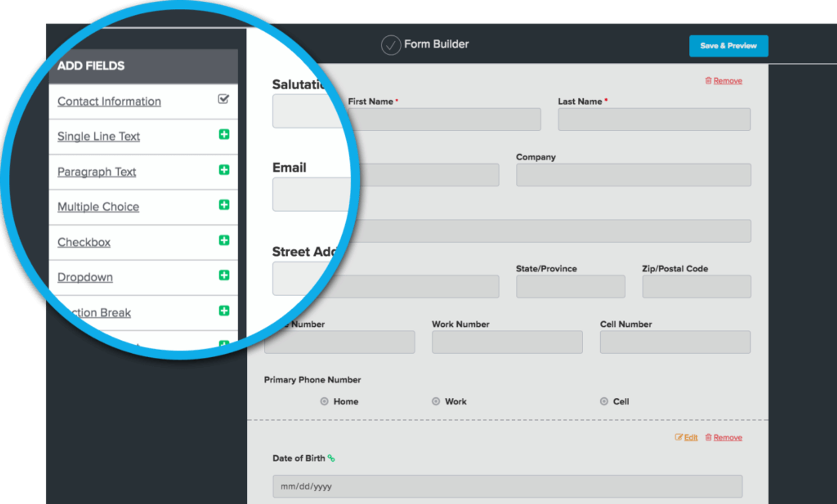Edit the Date of Birth field
This screenshot has height=504, width=837.
click(x=690, y=437)
